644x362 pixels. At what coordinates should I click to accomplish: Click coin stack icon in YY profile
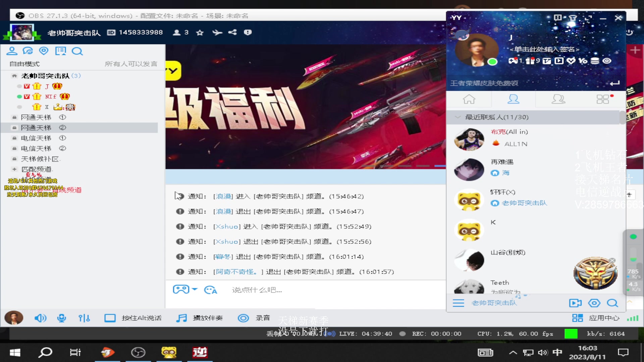pyautogui.click(x=595, y=61)
